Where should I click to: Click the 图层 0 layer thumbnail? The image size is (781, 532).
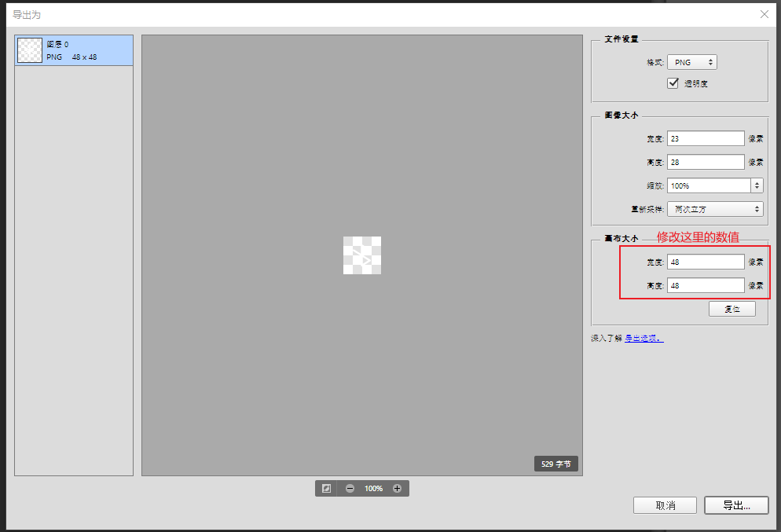30,50
